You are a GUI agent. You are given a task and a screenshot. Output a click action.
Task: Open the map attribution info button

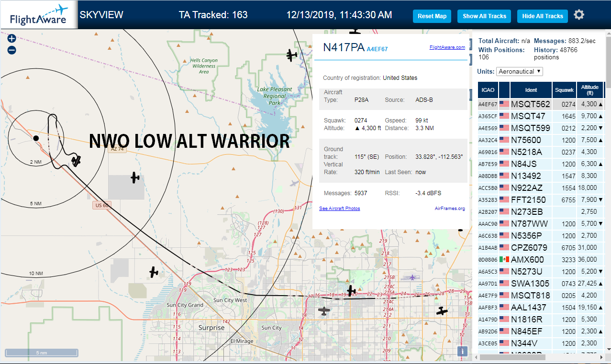[x=462, y=352]
